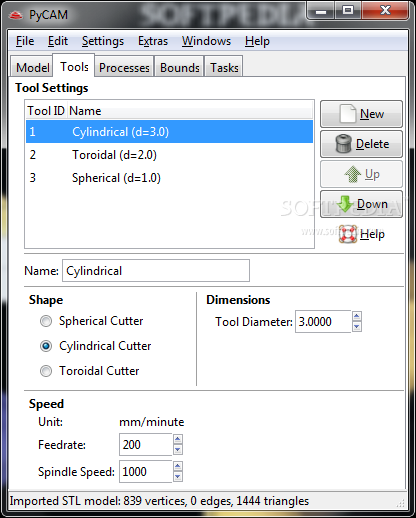Click the New tool button

tap(361, 114)
